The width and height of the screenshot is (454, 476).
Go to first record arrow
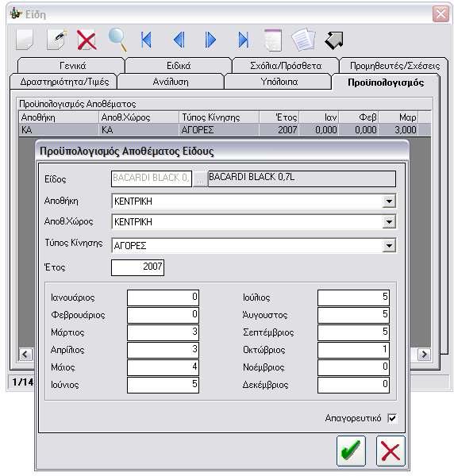[x=146, y=40]
